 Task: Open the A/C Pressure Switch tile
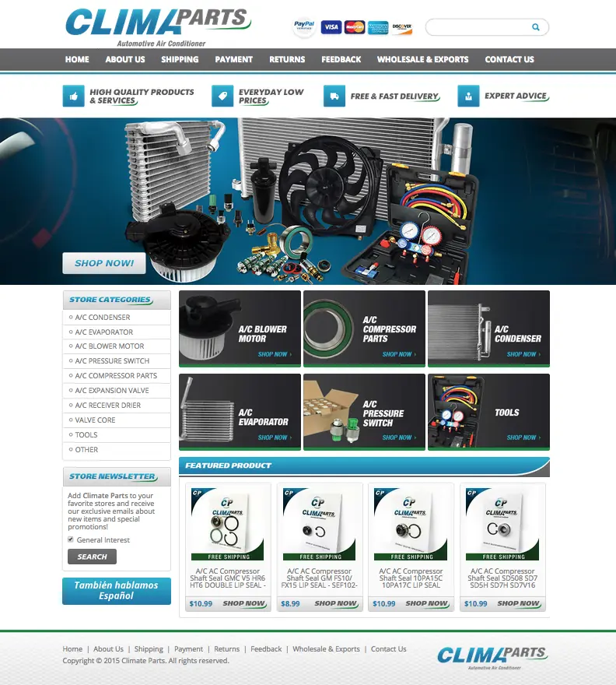[364, 412]
